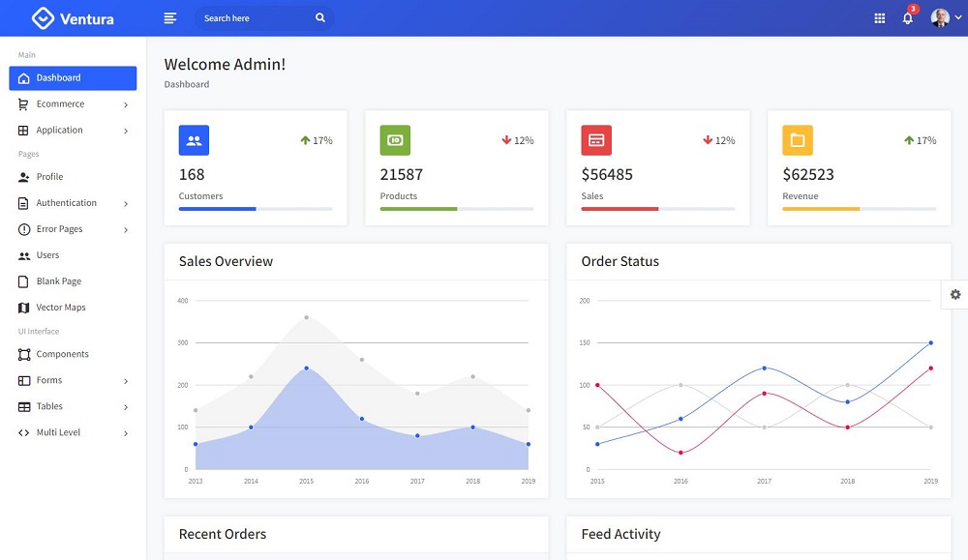Screen dimensions: 968x560
Task: Click the 21587 products value
Action: [402, 174]
